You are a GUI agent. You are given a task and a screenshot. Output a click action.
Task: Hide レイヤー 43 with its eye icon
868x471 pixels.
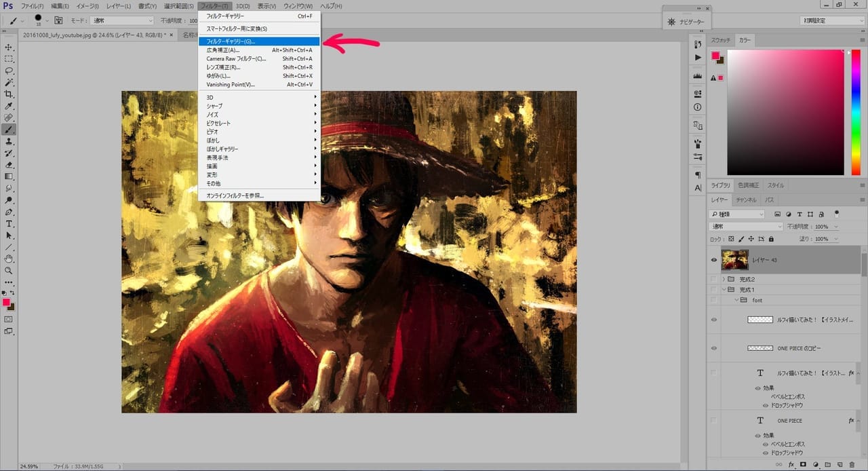pos(713,260)
